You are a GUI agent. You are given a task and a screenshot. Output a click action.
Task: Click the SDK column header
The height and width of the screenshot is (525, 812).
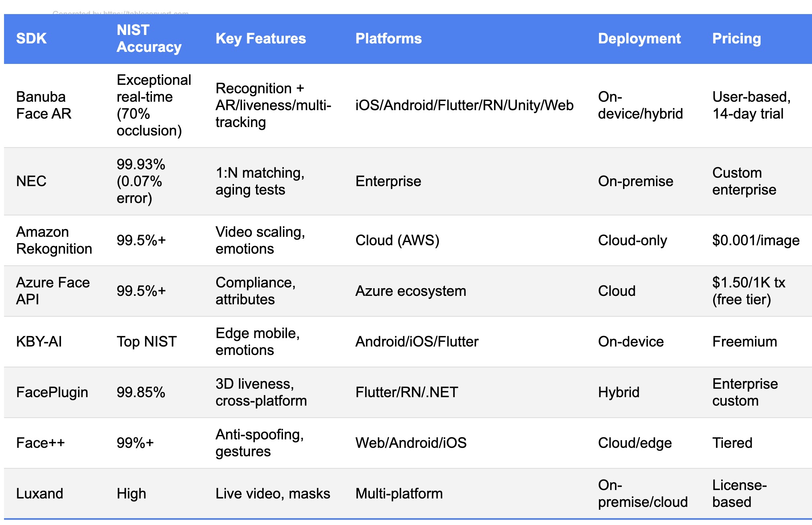(x=31, y=39)
